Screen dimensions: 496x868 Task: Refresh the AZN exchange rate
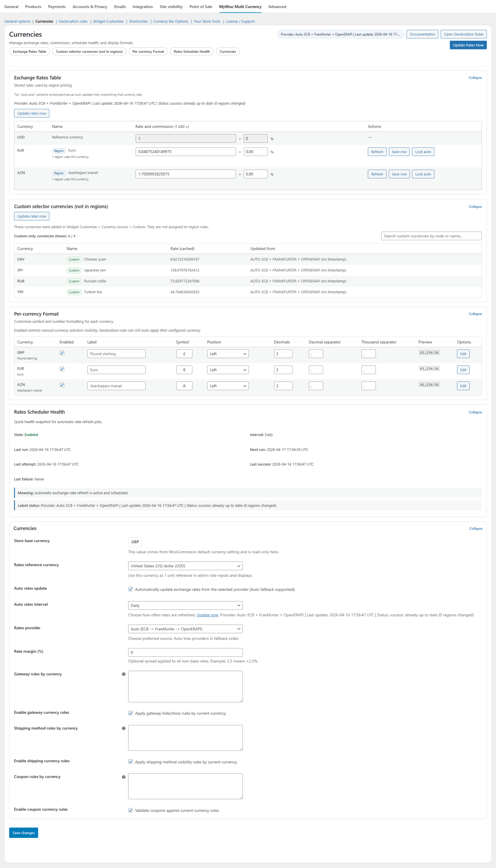pyautogui.click(x=377, y=174)
